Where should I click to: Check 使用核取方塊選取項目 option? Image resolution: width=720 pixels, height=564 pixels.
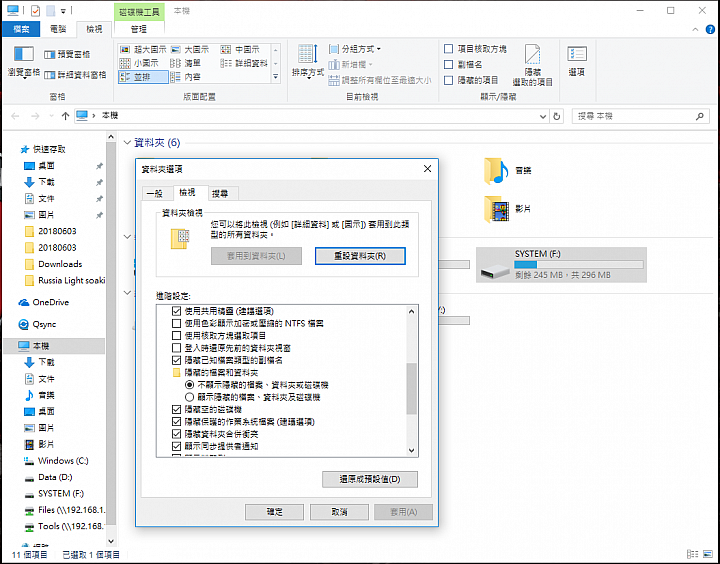point(176,336)
